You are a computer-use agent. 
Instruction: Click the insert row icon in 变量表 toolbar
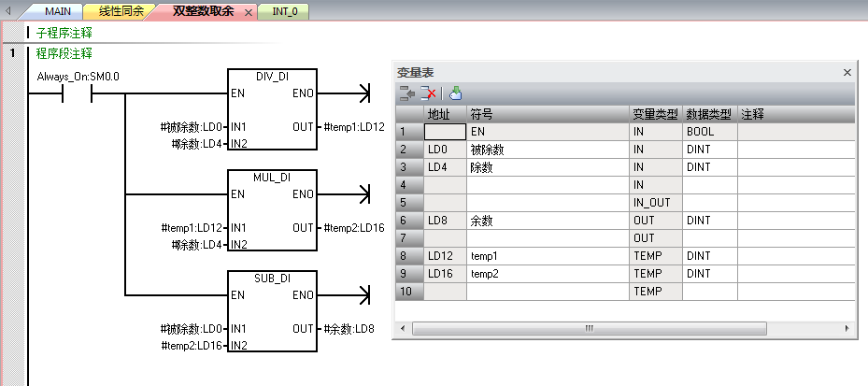406,93
